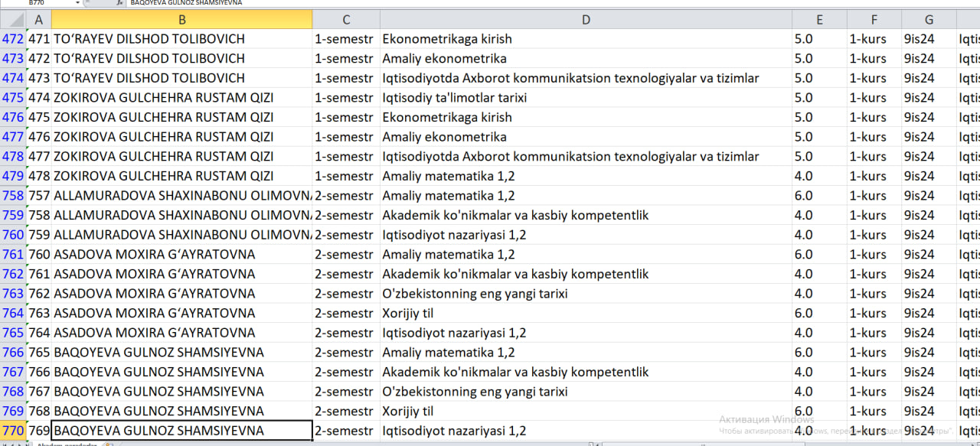Select row header 472
980x446 pixels.
coord(12,39)
